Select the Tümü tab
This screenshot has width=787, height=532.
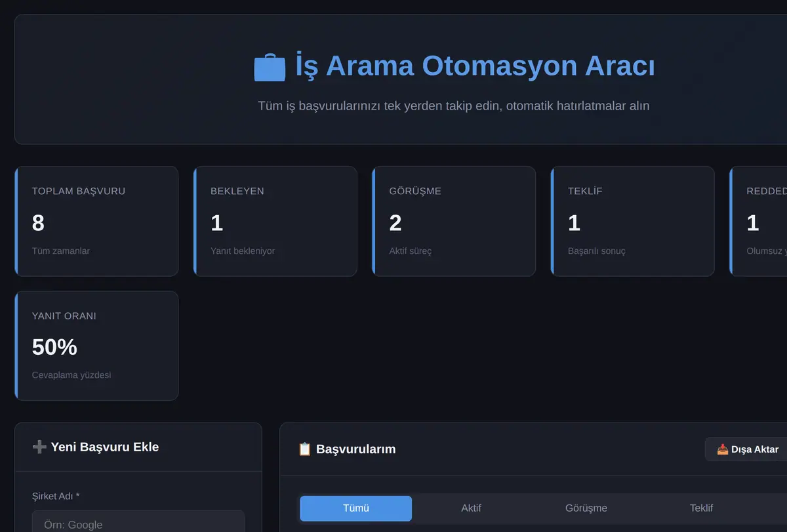356,508
